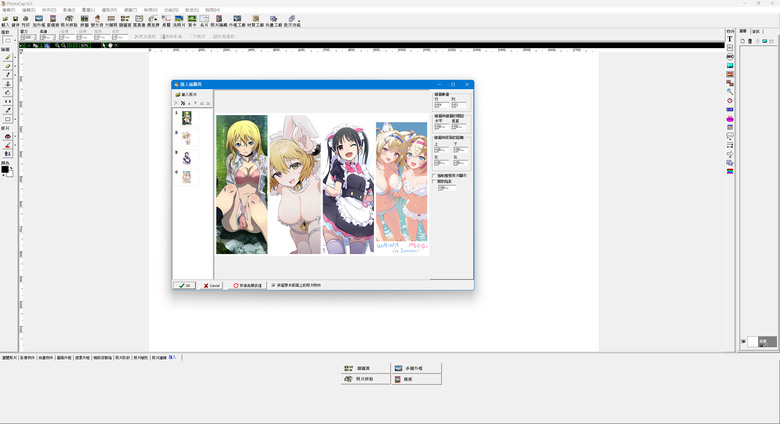Select thumbnail number 2 in dialog list
This screenshot has width=780, height=424.
[187, 138]
